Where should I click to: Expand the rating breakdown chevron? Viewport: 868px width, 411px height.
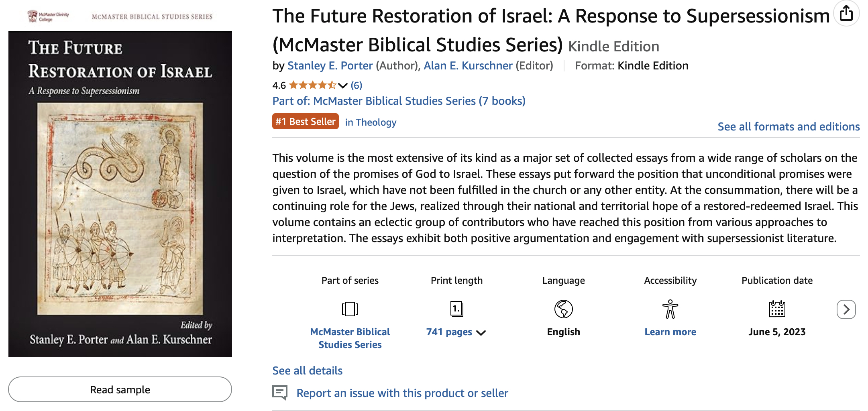[x=342, y=85]
